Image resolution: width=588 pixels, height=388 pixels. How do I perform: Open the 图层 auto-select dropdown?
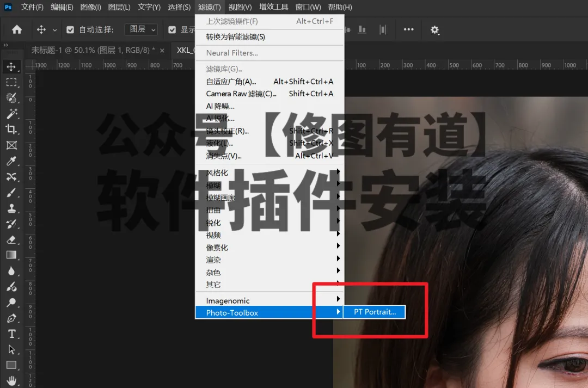141,29
